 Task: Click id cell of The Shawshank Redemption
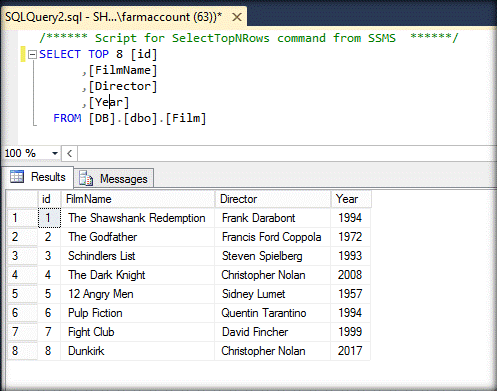[49, 218]
